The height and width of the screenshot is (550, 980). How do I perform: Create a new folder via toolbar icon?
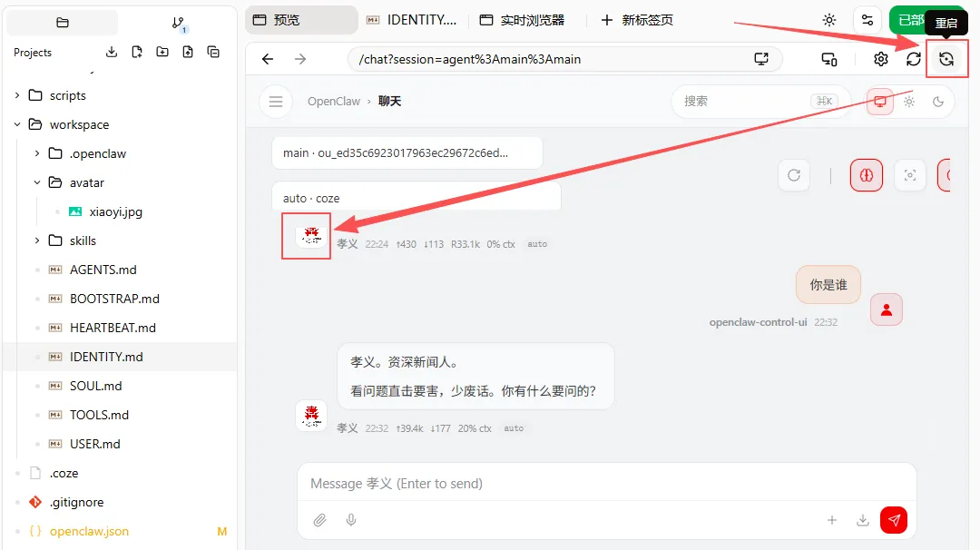pos(162,52)
